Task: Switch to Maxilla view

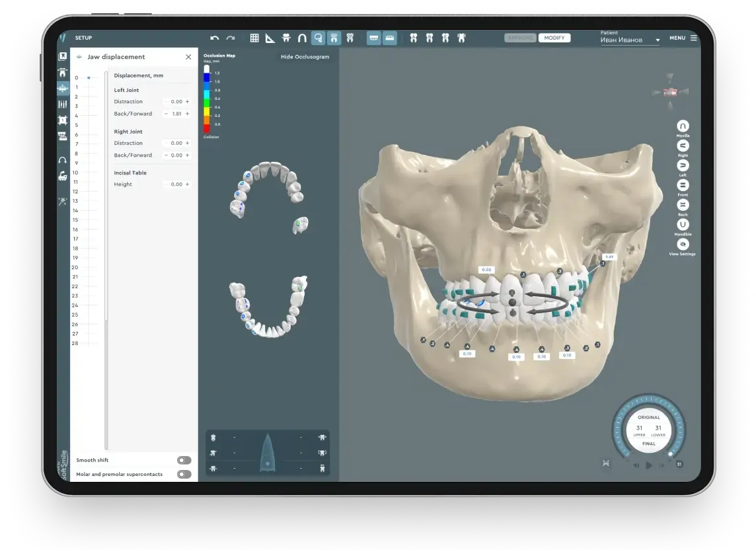Action: [683, 126]
